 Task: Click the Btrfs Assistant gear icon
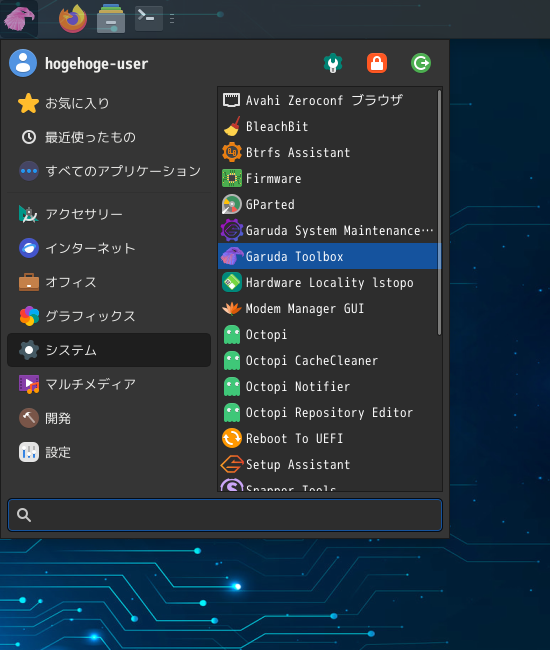pyautogui.click(x=231, y=152)
